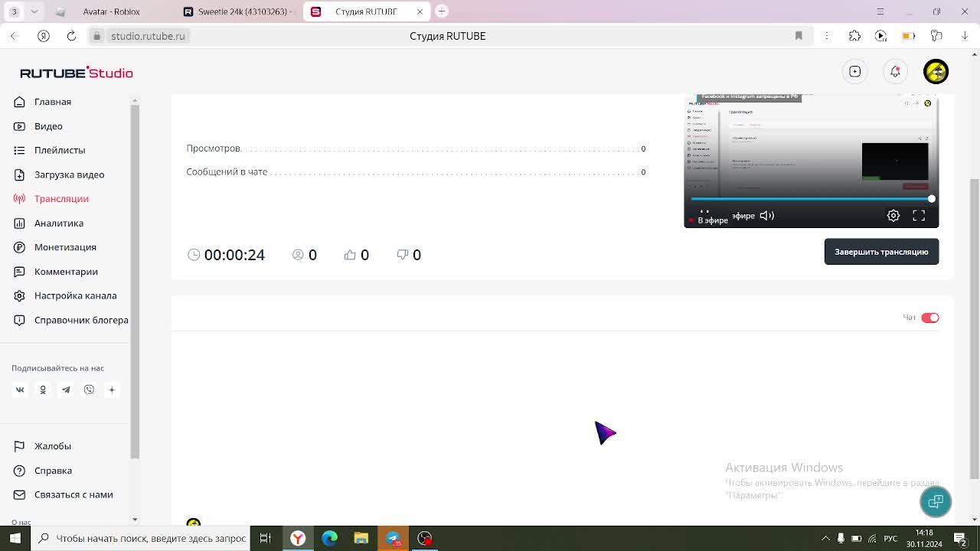The width and height of the screenshot is (980, 551).
Task: Click the plus social icon in sidebar
Action: [112, 390]
